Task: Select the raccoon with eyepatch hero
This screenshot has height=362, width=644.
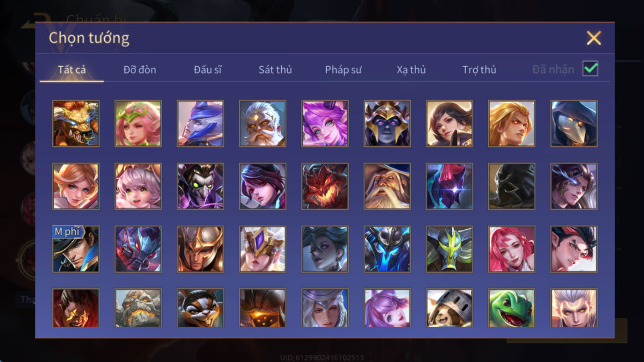Action: (200, 308)
